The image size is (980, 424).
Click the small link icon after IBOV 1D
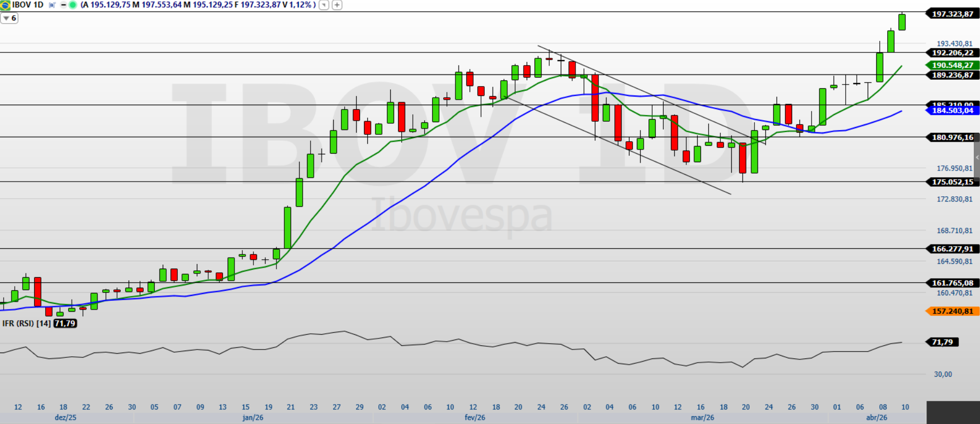[x=52, y=5]
